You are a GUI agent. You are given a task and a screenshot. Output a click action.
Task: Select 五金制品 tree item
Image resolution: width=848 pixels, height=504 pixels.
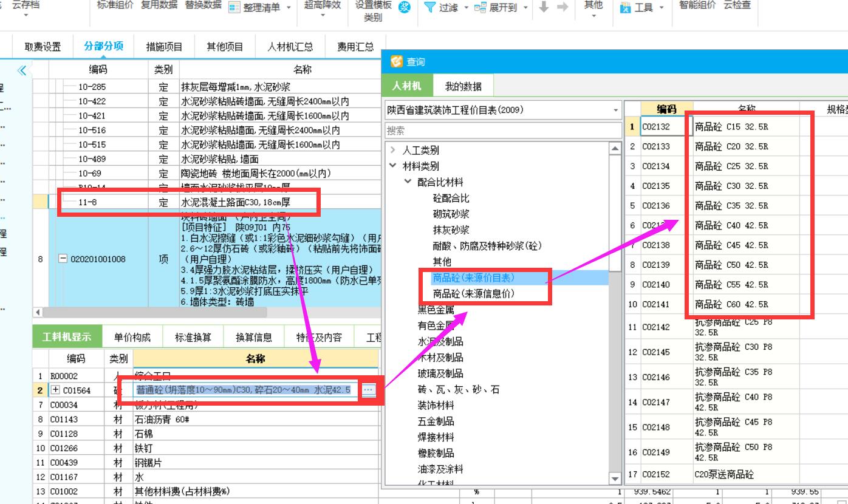436,421
